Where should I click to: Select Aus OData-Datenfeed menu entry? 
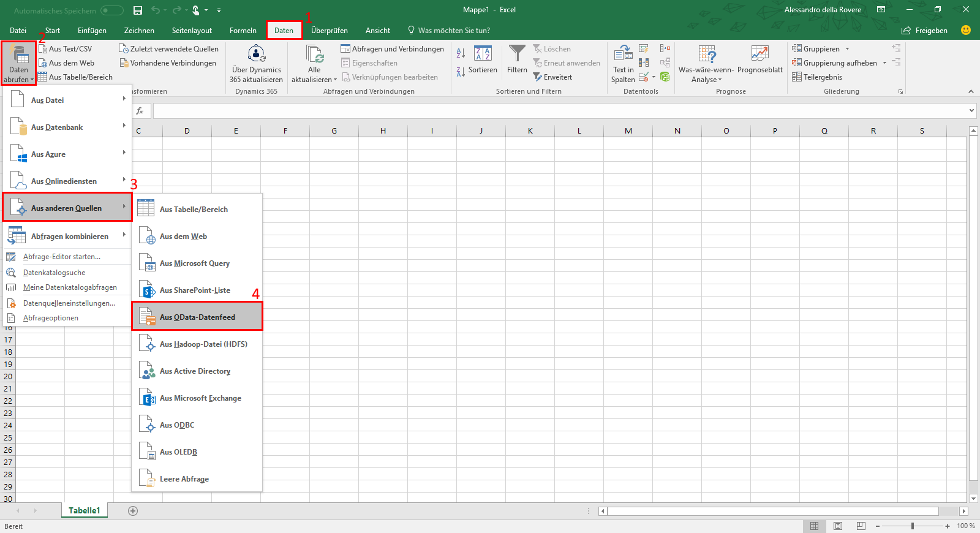197,317
